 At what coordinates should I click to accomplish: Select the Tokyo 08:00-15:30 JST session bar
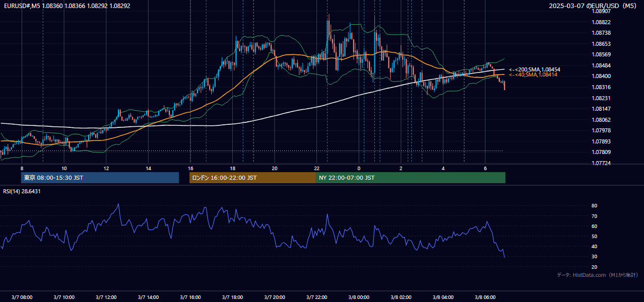(x=100, y=178)
